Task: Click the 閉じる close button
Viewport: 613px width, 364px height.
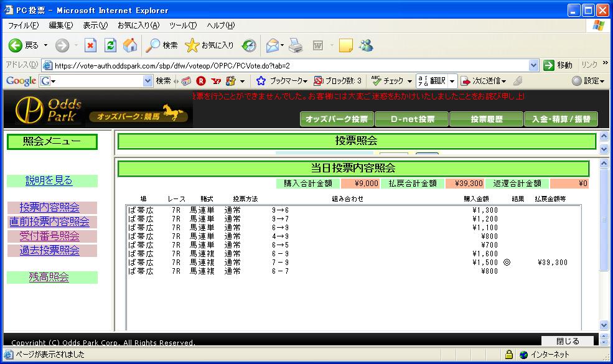Action: (x=568, y=341)
